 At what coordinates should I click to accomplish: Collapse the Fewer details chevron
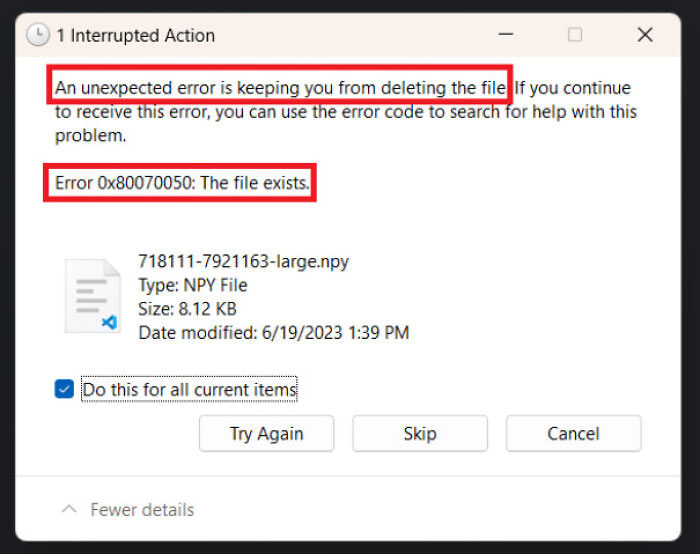69,509
